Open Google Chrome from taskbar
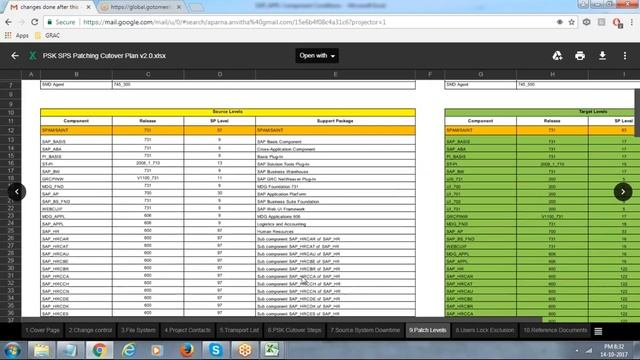The image size is (640, 360). pyautogui.click(x=99, y=350)
